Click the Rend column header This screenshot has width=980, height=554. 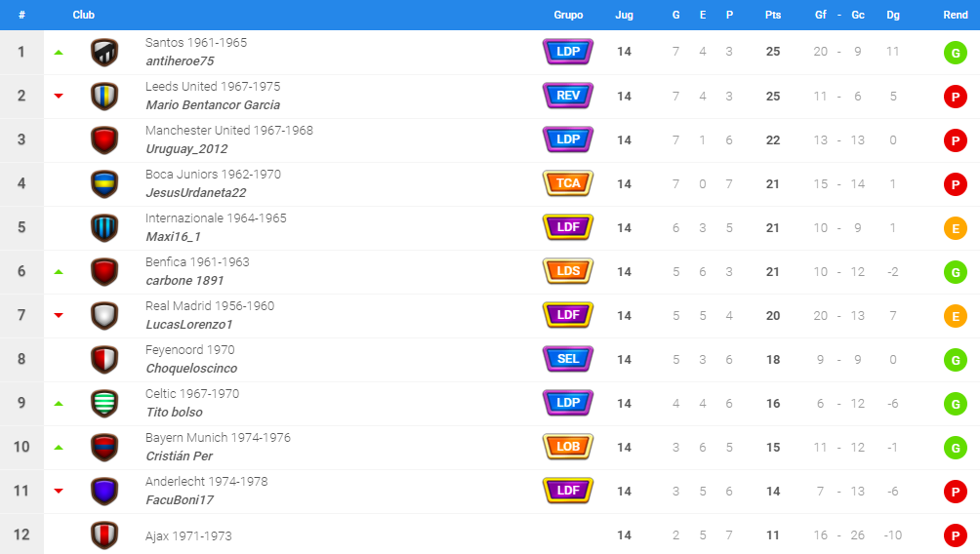[x=956, y=16]
